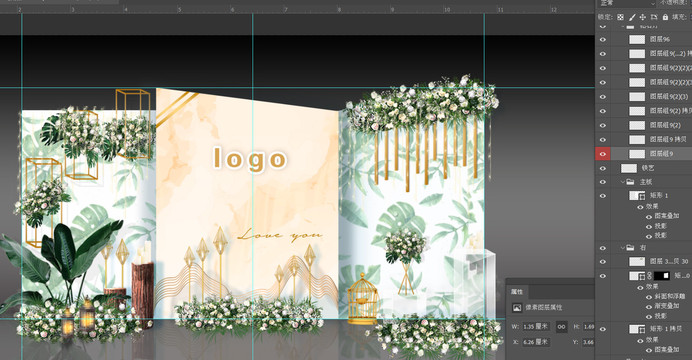
Task: Click the lock transparent pixels icon
Action: [x=621, y=17]
